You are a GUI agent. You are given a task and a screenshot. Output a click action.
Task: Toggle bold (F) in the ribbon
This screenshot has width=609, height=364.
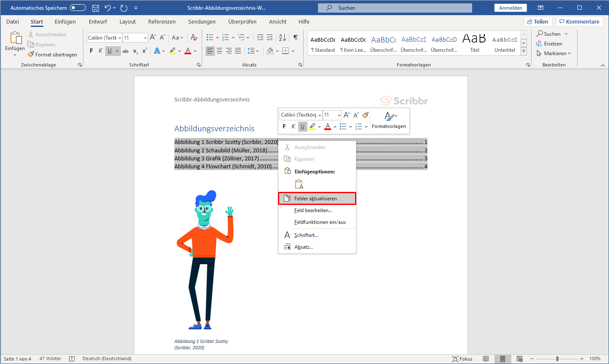(91, 51)
